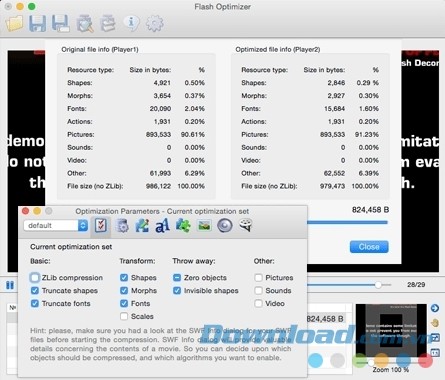This screenshot has height=380, width=445.
Task: Click the Save As floppy disk icon
Action: pos(60,23)
